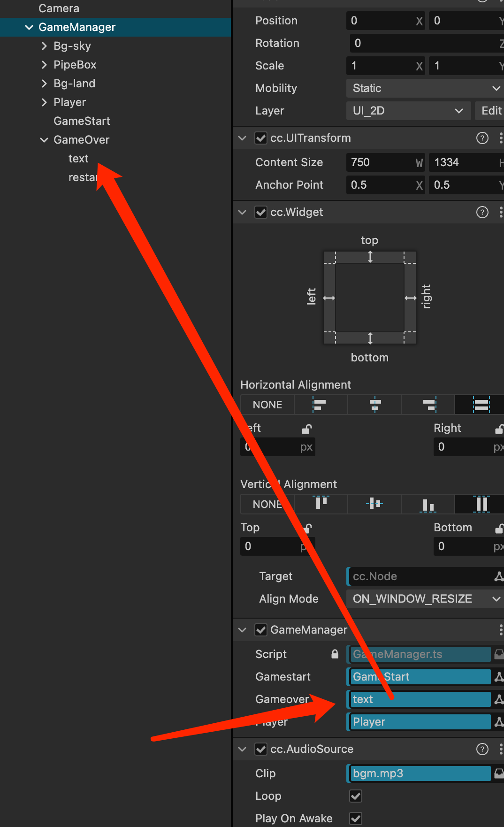Collapse the GameOver node
This screenshot has height=827, width=504.
pyautogui.click(x=44, y=140)
